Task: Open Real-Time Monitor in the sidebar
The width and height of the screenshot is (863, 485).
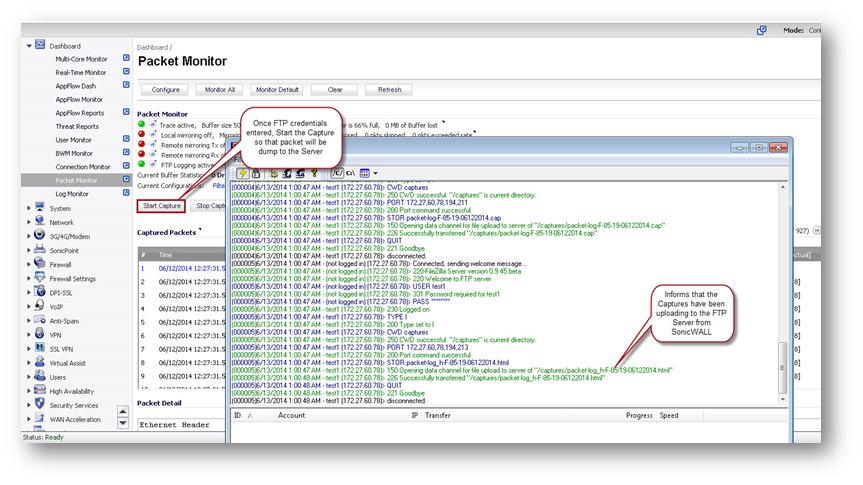Action: pos(81,73)
